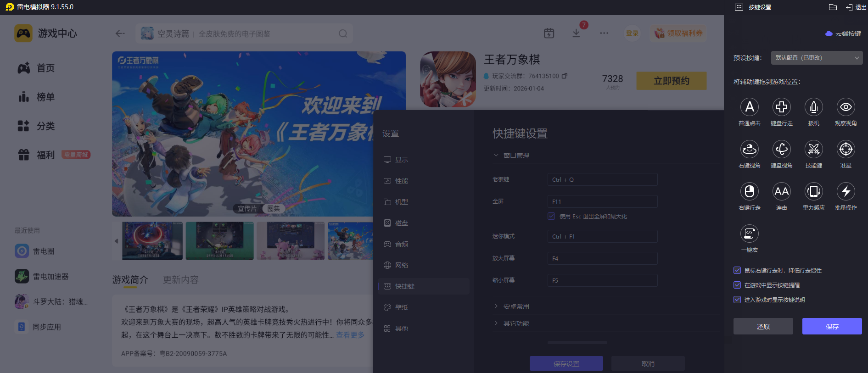Open 机型 settings category
This screenshot has width=868, height=373.
pyautogui.click(x=423, y=202)
